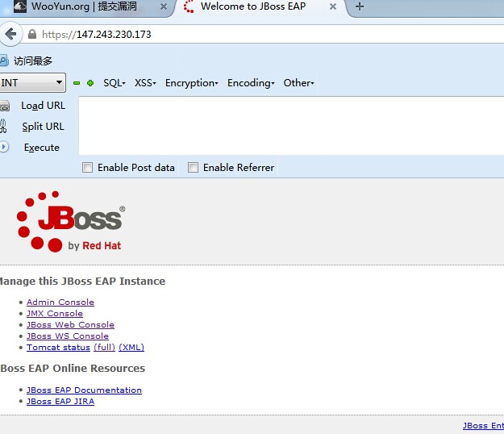Image resolution: width=504 pixels, height=434 pixels.
Task: Click JBoss EAP Online Resources heading
Action: [73, 368]
